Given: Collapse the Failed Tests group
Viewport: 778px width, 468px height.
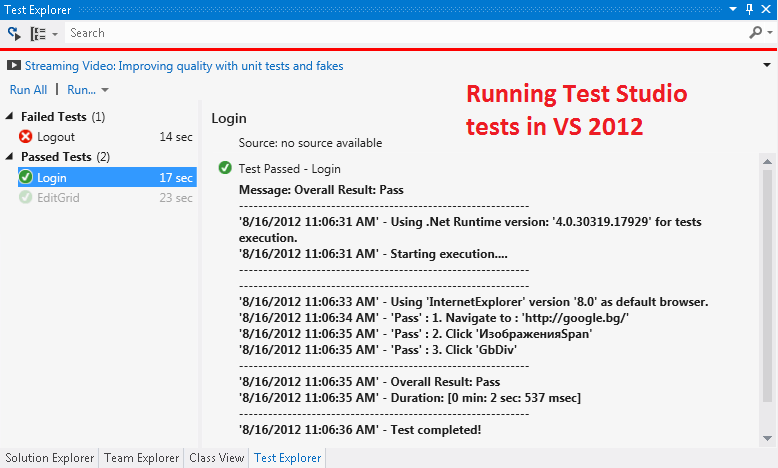Looking at the screenshot, I should pyautogui.click(x=9, y=116).
